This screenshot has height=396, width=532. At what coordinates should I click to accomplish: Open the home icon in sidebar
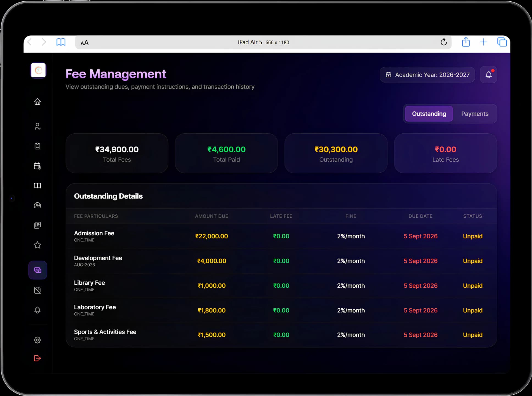coord(37,102)
